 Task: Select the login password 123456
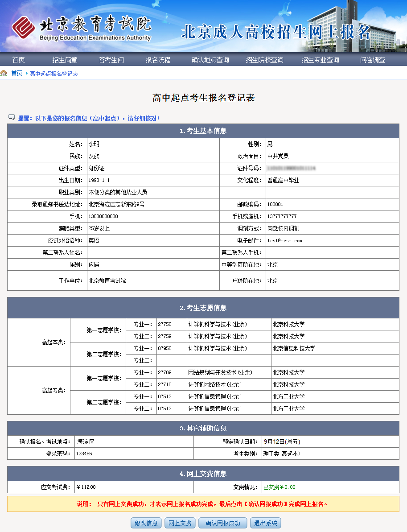point(84,454)
